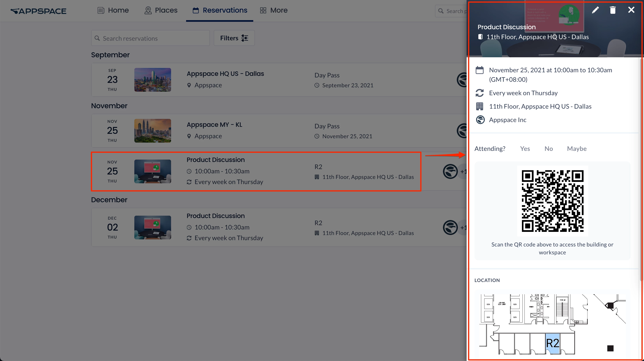Click the +1 attendees badge on Dec 02

tap(463, 228)
